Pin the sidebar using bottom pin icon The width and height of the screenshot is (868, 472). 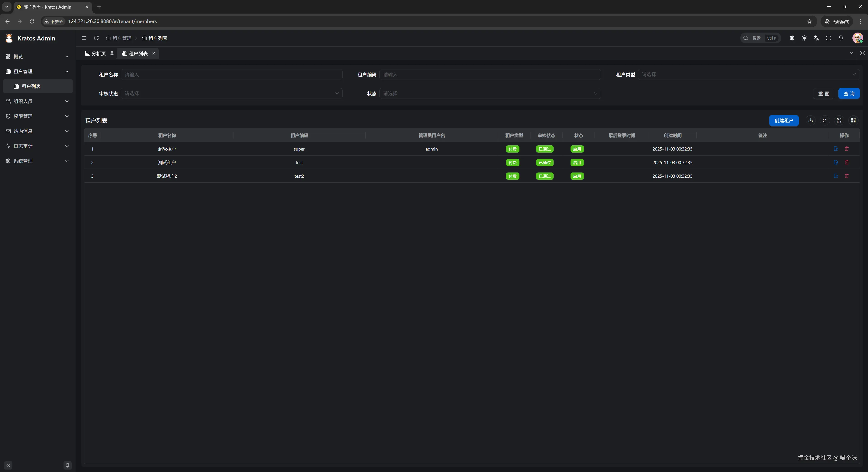[x=67, y=465]
